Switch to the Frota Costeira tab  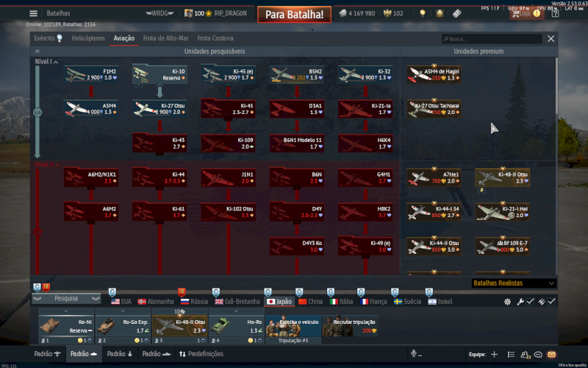click(215, 38)
